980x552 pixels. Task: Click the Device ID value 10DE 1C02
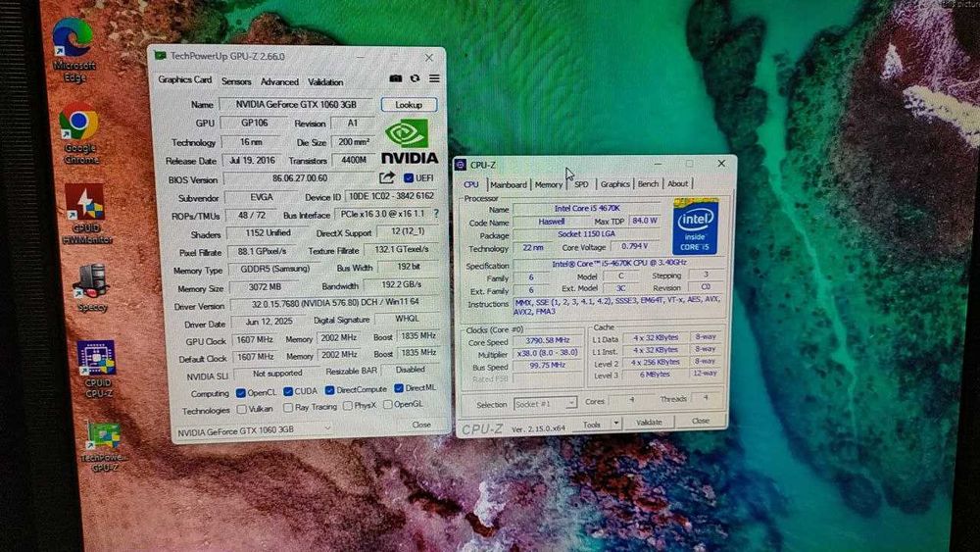click(x=391, y=196)
